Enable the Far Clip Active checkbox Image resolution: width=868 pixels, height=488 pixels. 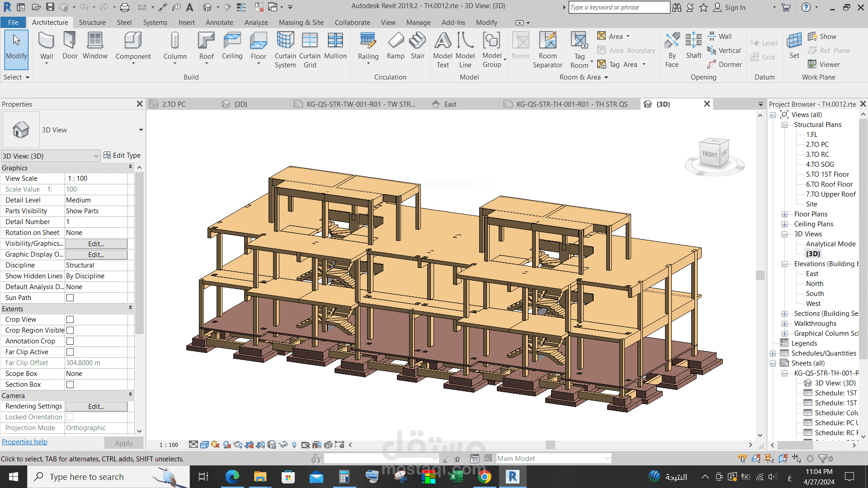click(x=70, y=352)
